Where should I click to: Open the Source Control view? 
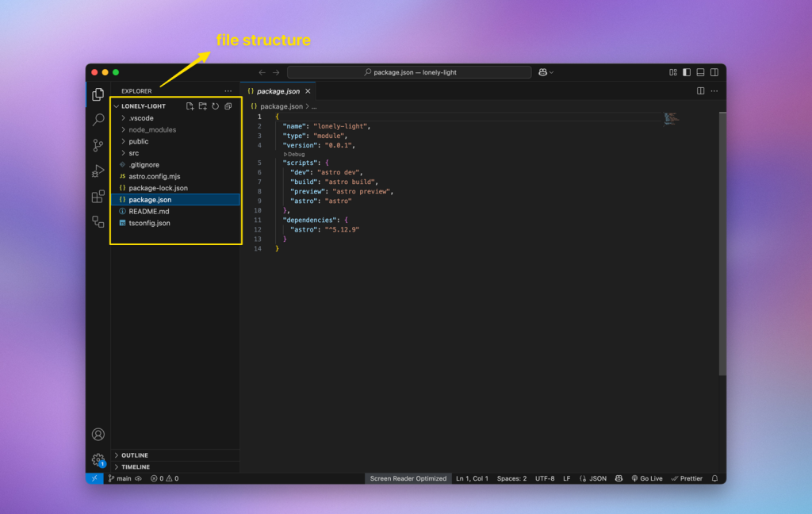point(98,145)
